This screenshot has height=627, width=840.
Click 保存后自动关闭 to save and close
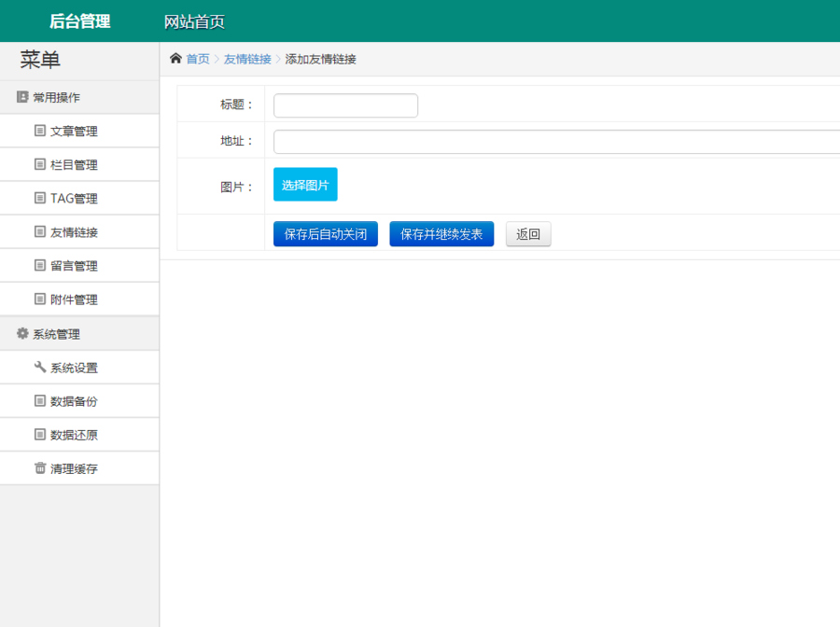[x=325, y=233]
